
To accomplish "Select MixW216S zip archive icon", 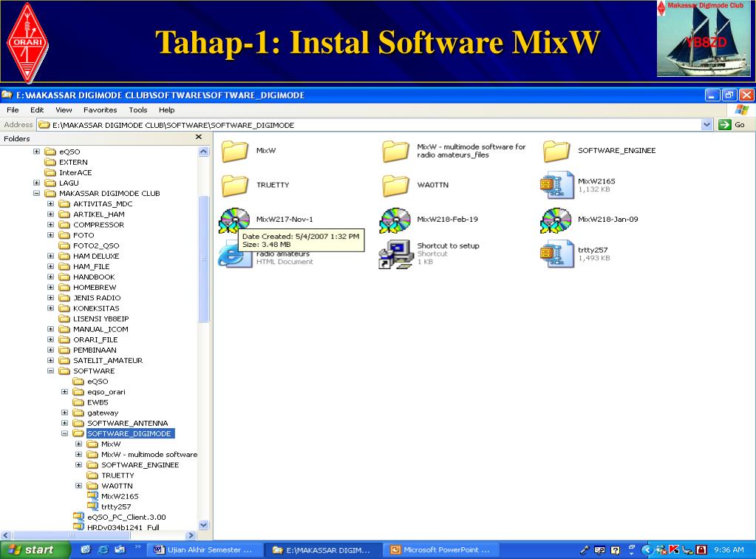I will click(557, 185).
